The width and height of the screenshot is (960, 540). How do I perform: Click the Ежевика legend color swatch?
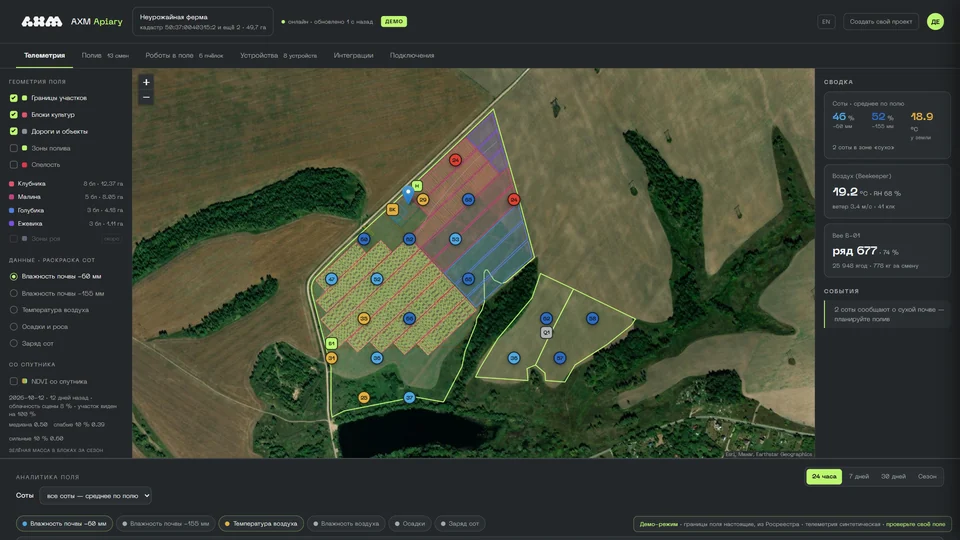12,224
